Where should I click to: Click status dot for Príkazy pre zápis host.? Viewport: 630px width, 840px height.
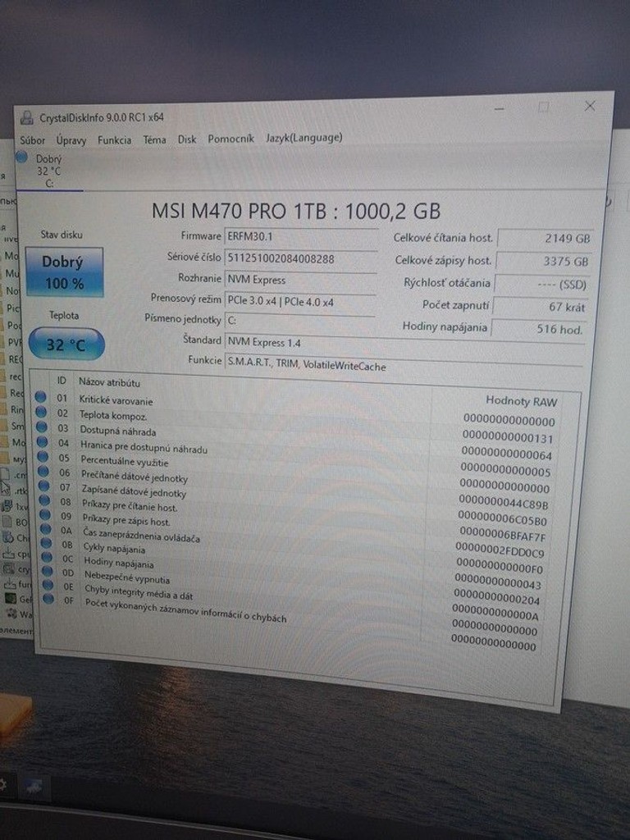(x=46, y=515)
